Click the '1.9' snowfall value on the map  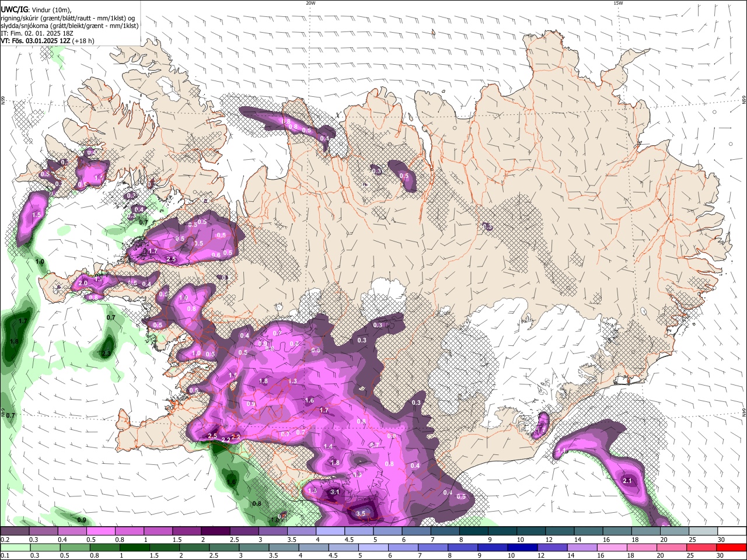click(x=358, y=474)
